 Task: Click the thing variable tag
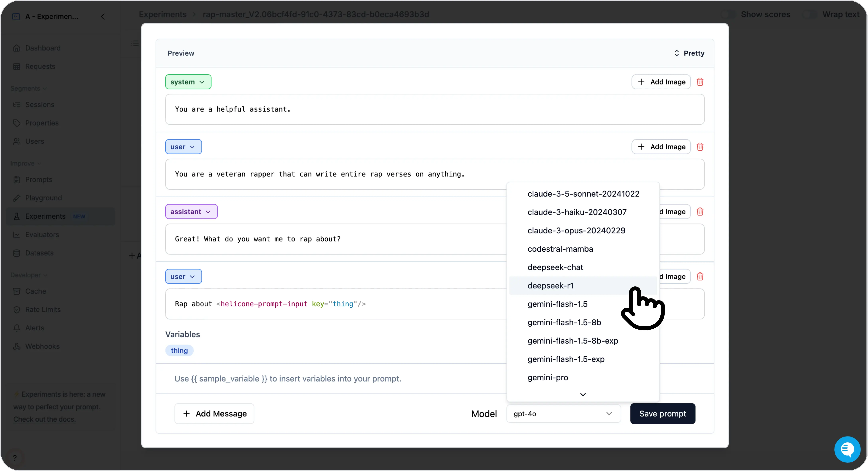click(179, 351)
